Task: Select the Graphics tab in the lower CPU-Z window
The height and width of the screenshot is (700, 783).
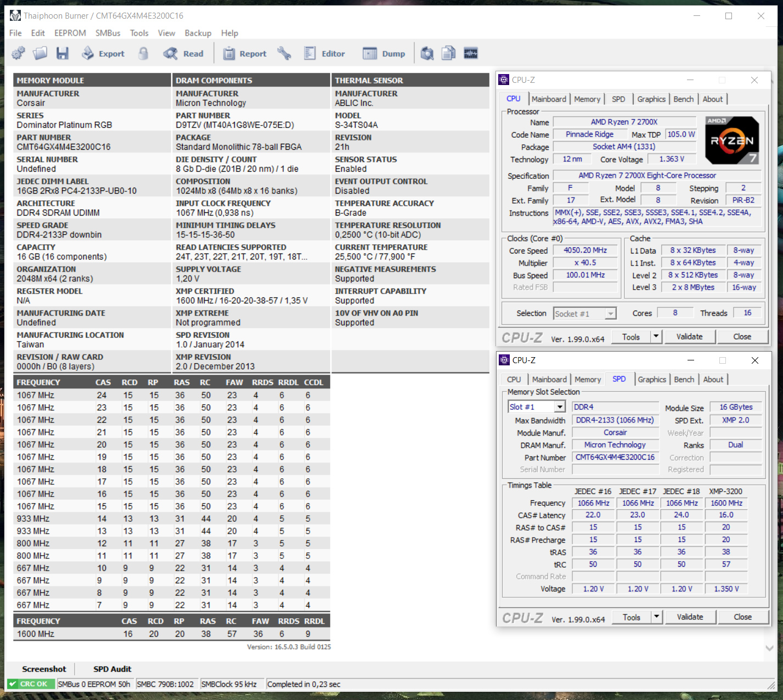Action: [x=652, y=380]
